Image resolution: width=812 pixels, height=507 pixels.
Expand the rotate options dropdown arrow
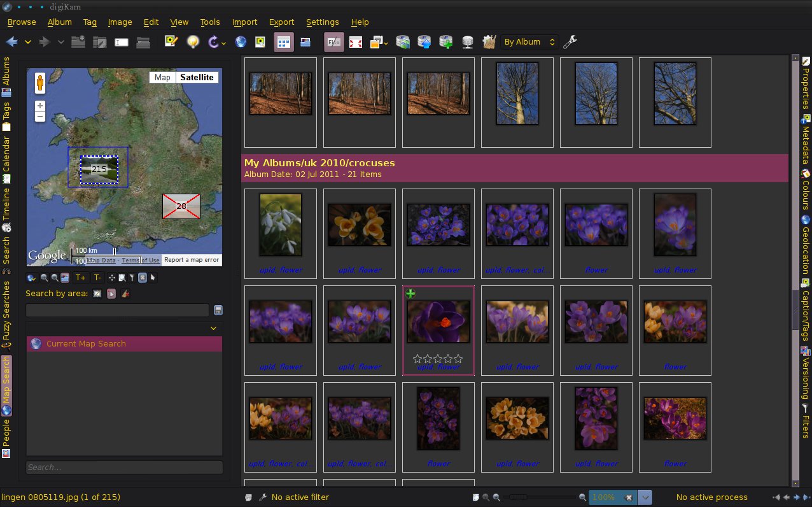point(223,43)
